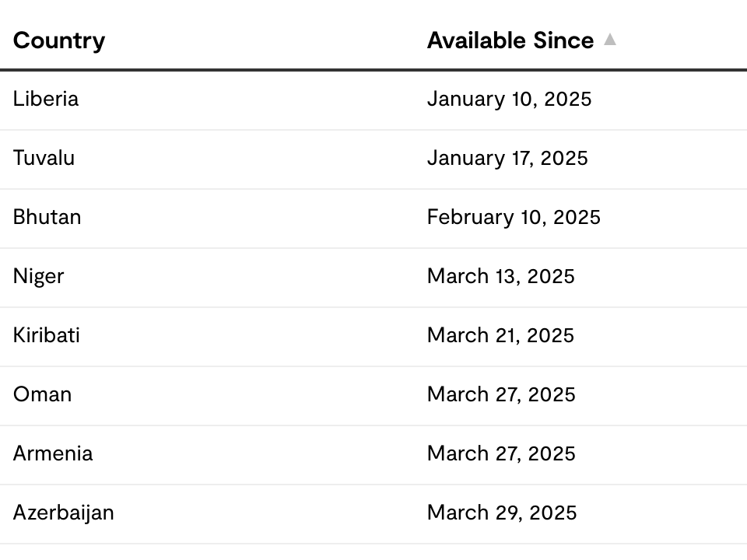Click the Niger country entry
This screenshot has height=560, width=747.
click(39, 277)
